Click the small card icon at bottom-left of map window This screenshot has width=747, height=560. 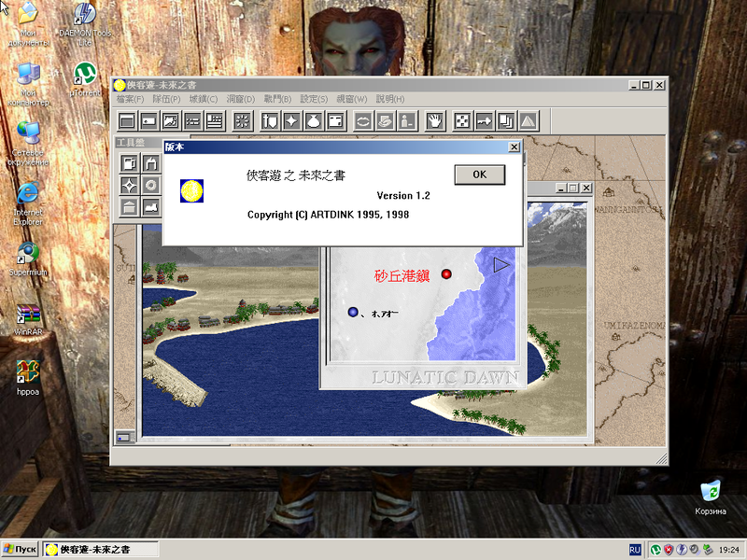pos(124,437)
